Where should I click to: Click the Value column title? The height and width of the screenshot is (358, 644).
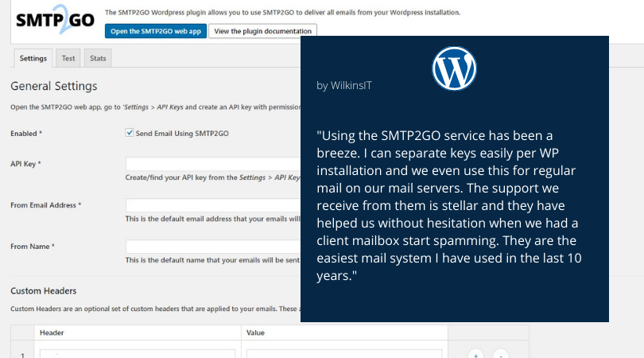pos(255,333)
